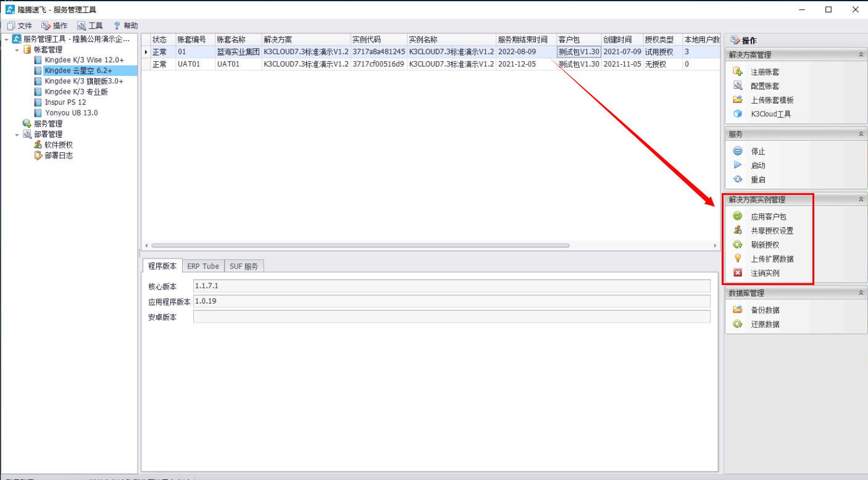Screen dimensions: 868x480
Task: Collapse the 解决方案管理 panel section
Action: click(x=861, y=55)
